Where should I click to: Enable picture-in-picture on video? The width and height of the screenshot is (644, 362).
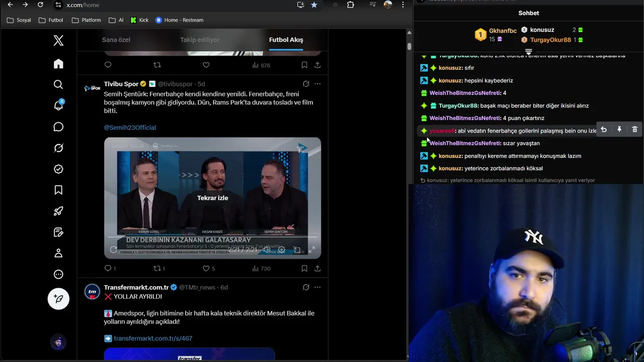tap(297, 250)
